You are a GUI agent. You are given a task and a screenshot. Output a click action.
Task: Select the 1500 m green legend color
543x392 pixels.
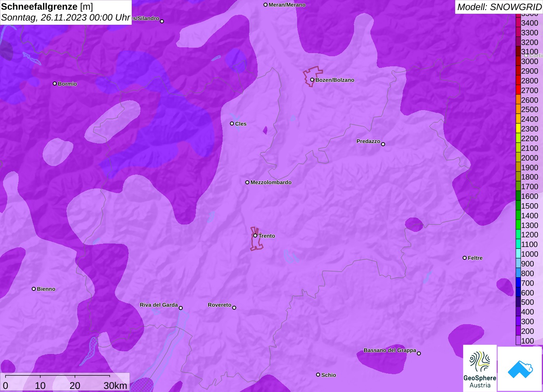(518, 206)
